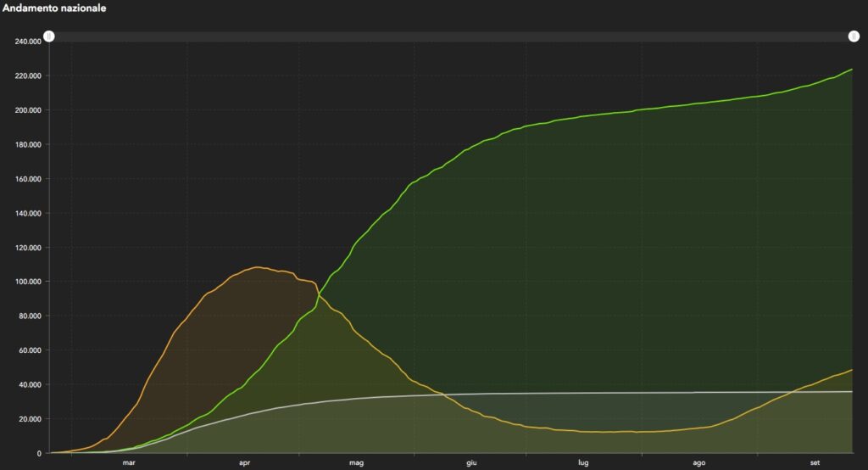Click the "ago" month axis label

(x=698, y=462)
